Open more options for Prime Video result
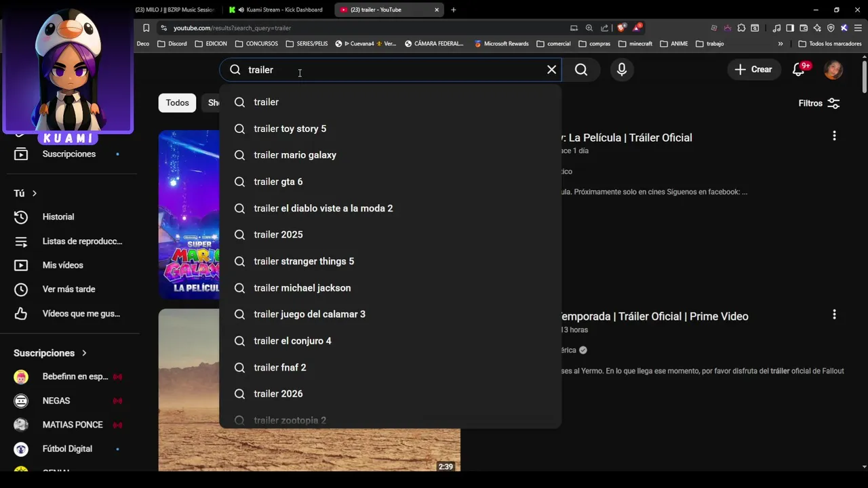868x488 pixels. click(834, 314)
